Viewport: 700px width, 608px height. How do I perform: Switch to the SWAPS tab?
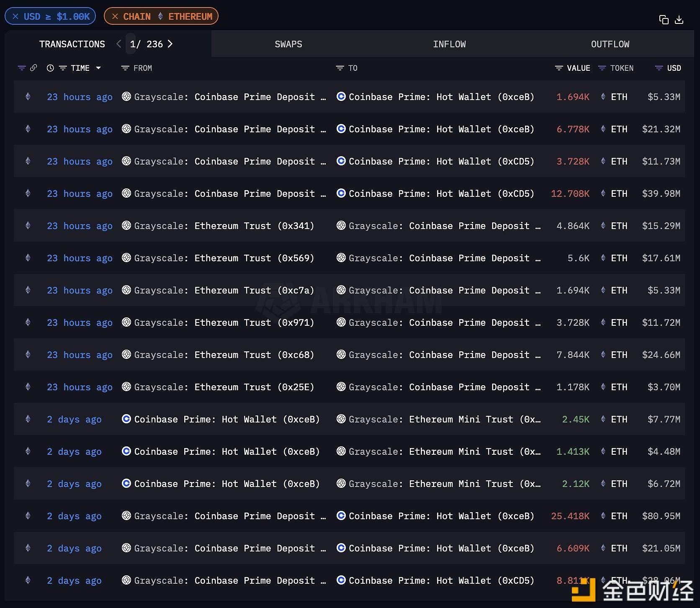(x=288, y=44)
